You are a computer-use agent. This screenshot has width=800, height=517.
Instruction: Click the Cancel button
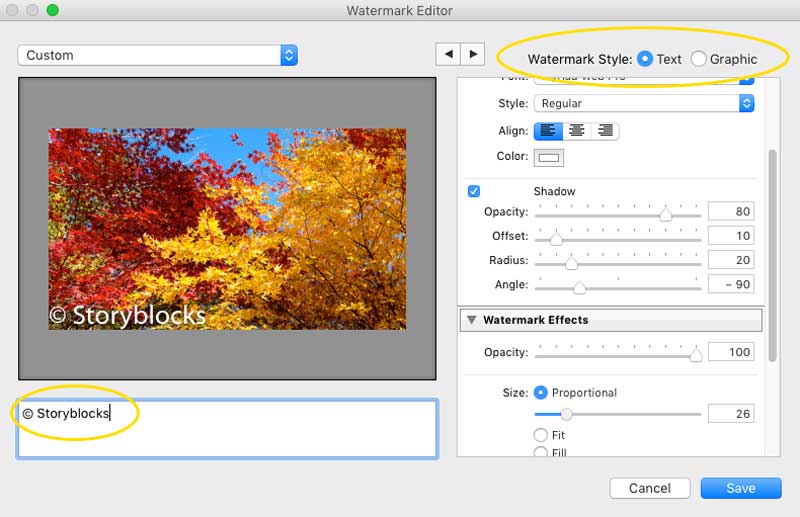tap(649, 488)
